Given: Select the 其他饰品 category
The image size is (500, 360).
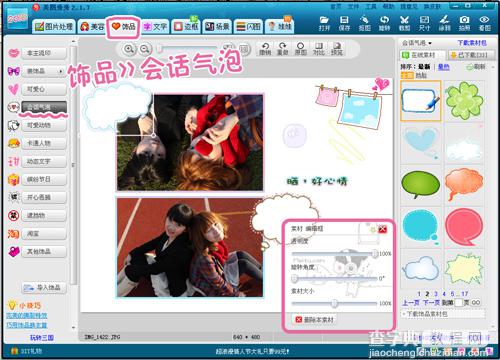Looking at the screenshot, I should pyautogui.click(x=44, y=251).
